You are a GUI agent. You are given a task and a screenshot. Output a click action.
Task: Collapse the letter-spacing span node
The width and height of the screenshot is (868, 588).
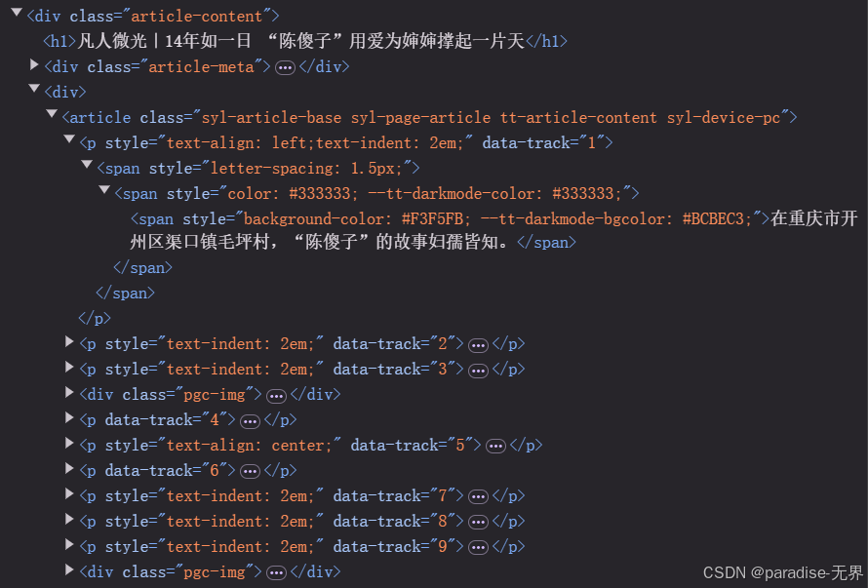click(87, 165)
